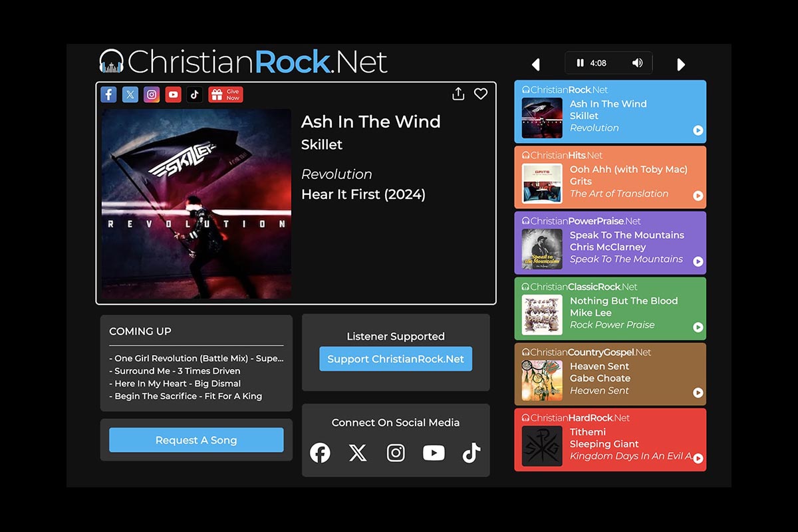Click the Instagram icon above album art
This screenshot has width=798, height=532.
pyautogui.click(x=152, y=94)
